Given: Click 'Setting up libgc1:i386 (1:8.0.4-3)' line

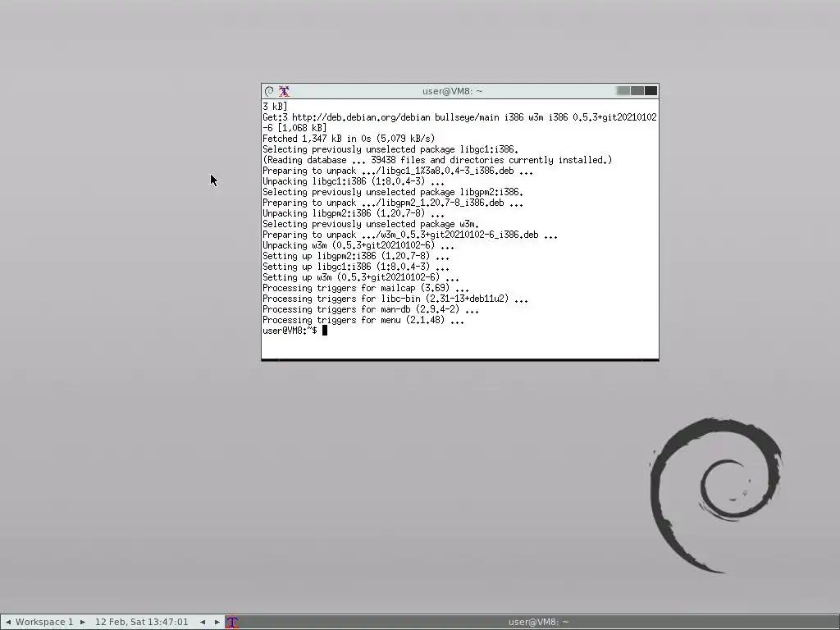Looking at the screenshot, I should click(356, 267).
